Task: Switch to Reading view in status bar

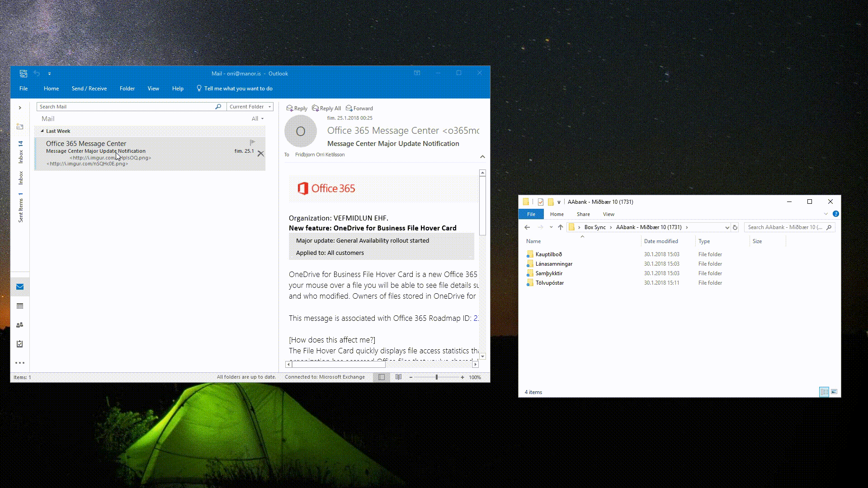Action: coord(398,377)
